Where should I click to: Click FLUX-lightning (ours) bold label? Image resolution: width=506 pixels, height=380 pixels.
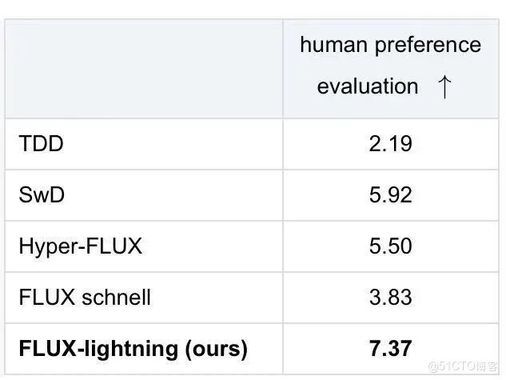pyautogui.click(x=133, y=349)
